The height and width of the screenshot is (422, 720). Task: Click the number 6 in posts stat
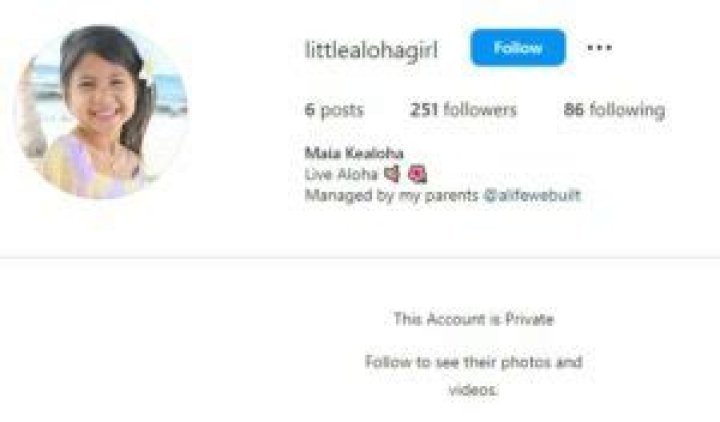pos(310,110)
